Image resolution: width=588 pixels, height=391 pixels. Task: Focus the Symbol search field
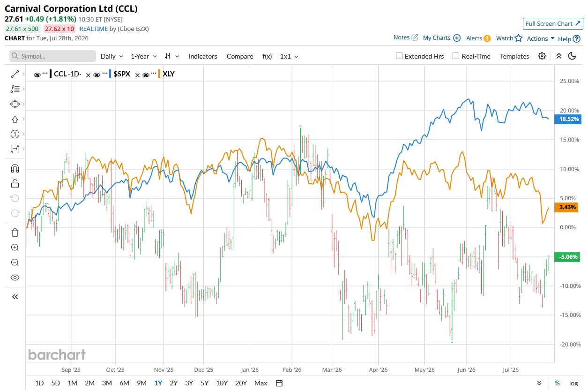(52, 56)
